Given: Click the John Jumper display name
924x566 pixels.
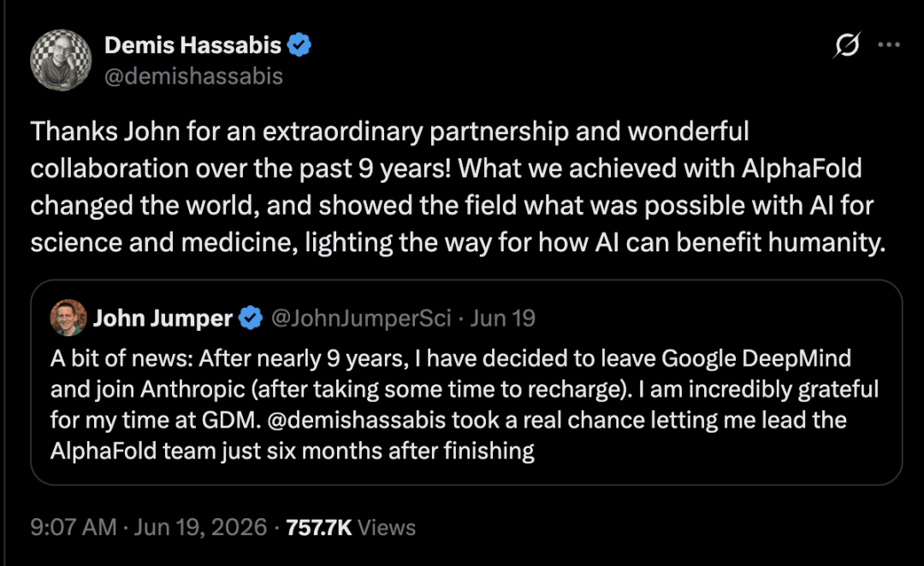Looking at the screenshot, I should pos(163,318).
